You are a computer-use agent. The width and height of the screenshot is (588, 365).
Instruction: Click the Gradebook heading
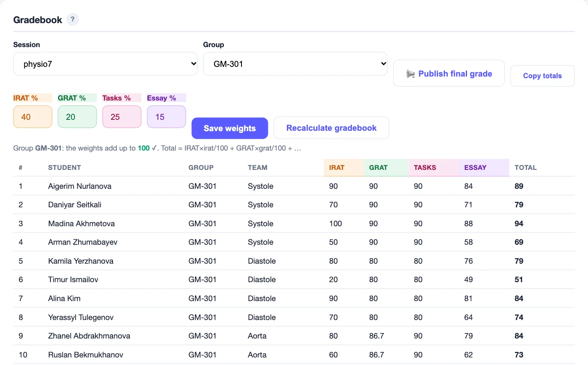click(x=38, y=20)
